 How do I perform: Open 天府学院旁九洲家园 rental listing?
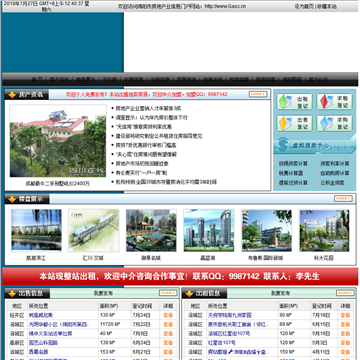tap(230, 315)
